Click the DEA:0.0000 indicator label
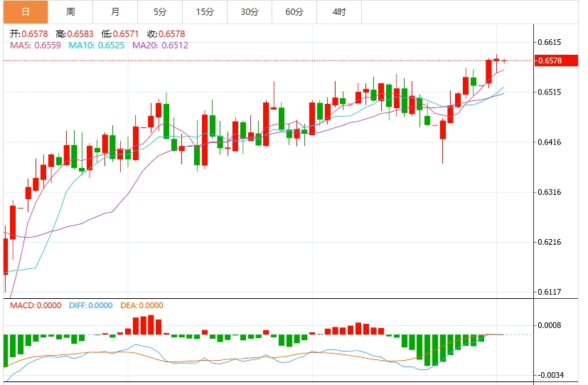 (141, 305)
